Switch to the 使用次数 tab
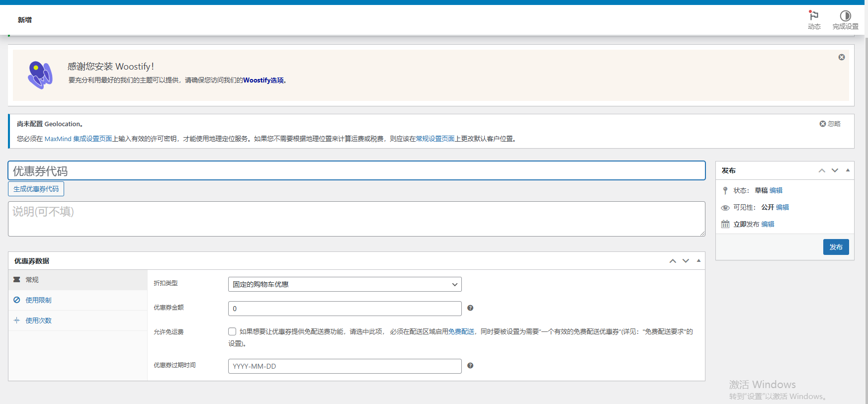Image resolution: width=868 pixels, height=404 pixels. tap(38, 321)
